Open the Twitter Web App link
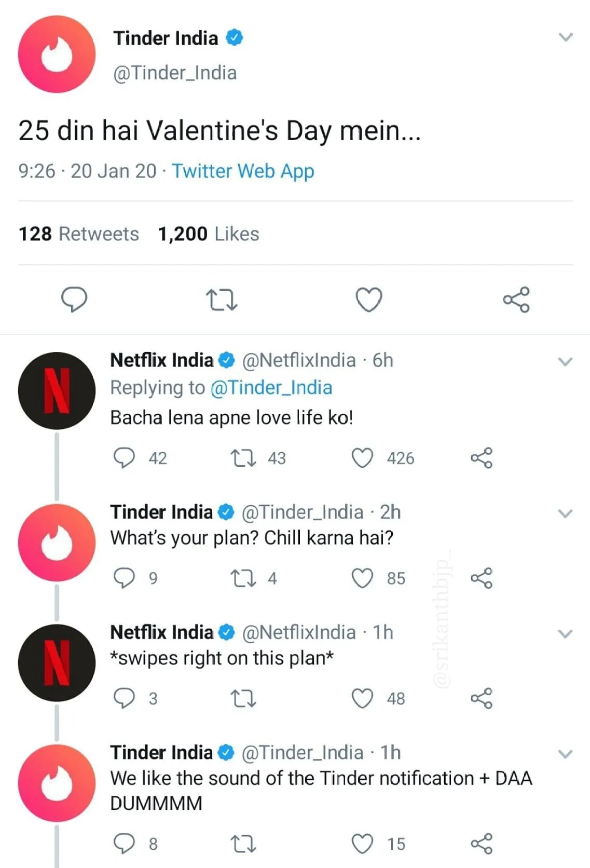The height and width of the screenshot is (868, 590). click(x=243, y=171)
